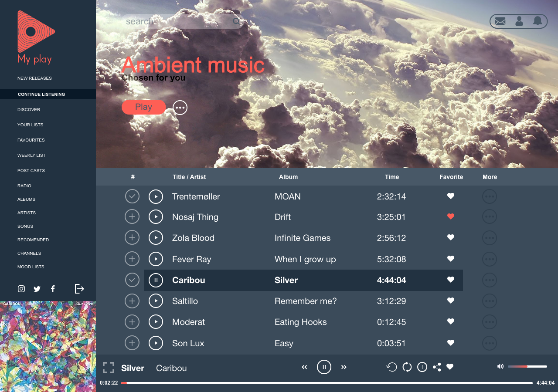Seek on the song progress bar
The width and height of the screenshot is (558, 392).
point(327,383)
